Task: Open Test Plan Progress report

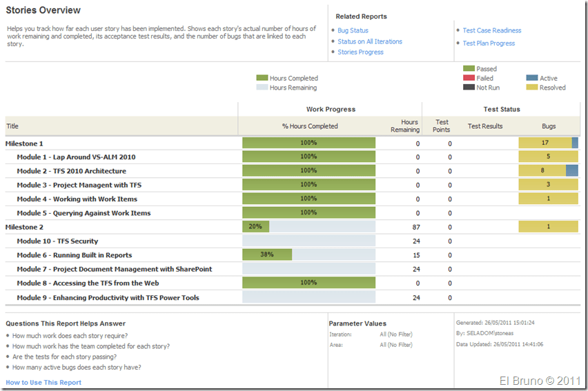Action: tap(489, 43)
